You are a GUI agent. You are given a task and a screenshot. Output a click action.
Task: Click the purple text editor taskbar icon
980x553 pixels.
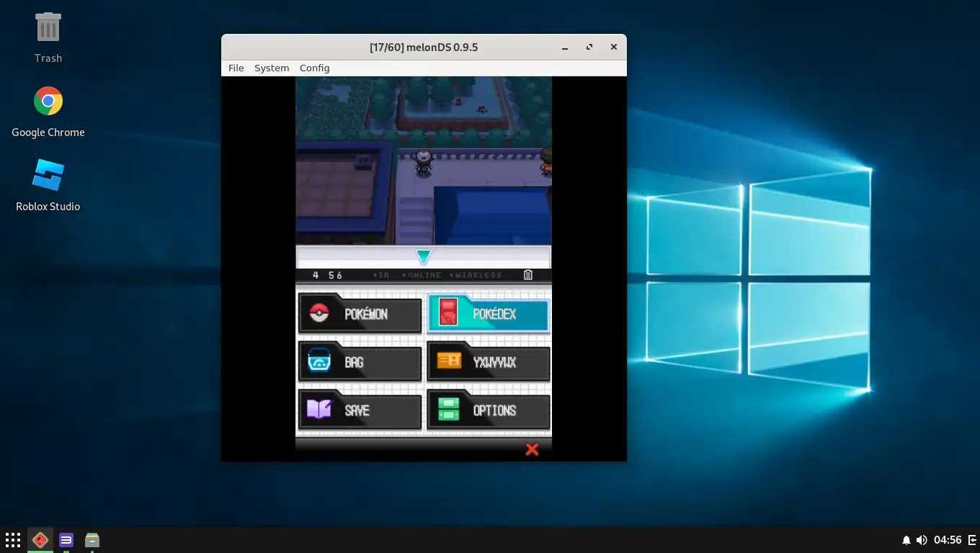point(66,539)
